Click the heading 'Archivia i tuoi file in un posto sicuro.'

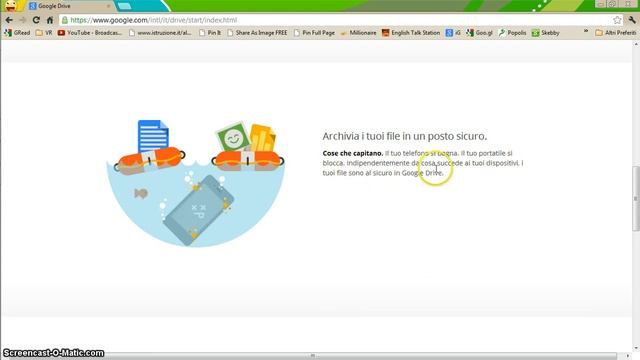point(404,136)
